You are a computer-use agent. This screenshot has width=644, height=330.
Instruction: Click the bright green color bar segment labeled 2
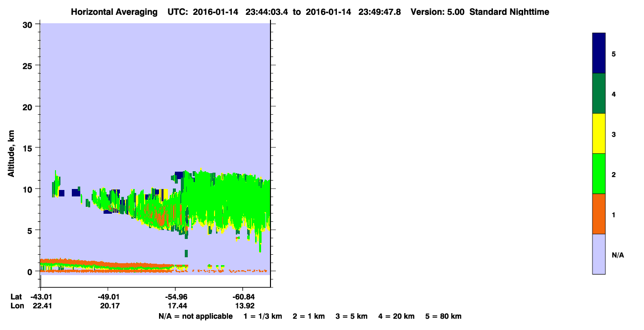(599, 174)
